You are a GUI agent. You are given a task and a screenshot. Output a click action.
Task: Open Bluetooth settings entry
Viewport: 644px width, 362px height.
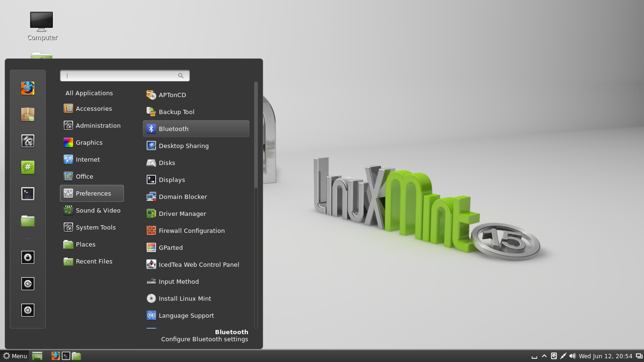click(196, 129)
